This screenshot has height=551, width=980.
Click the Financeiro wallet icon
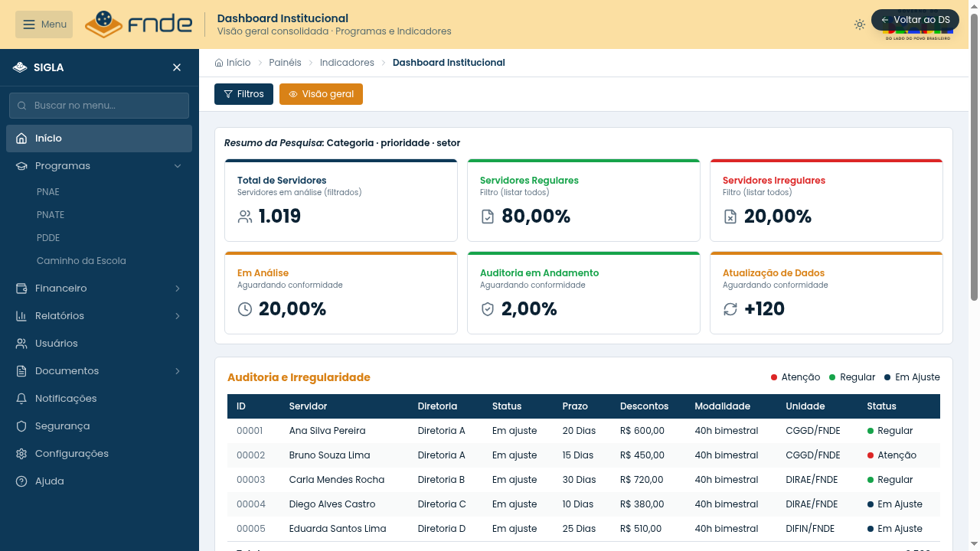pyautogui.click(x=21, y=289)
